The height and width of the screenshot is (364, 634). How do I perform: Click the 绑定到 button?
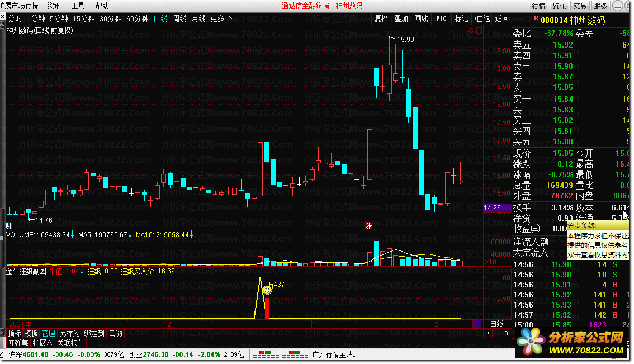coord(94,333)
